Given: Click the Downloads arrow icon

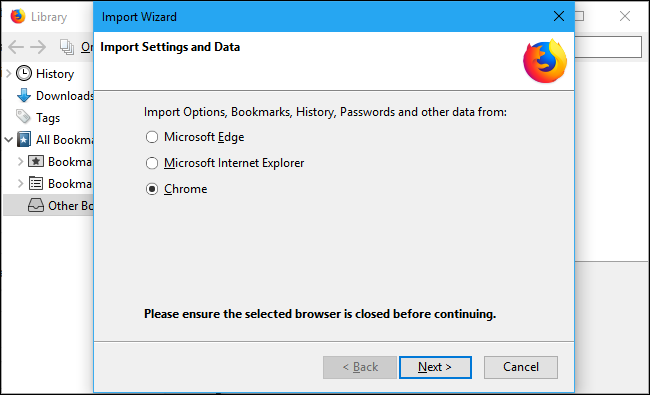Looking at the screenshot, I should point(24,96).
